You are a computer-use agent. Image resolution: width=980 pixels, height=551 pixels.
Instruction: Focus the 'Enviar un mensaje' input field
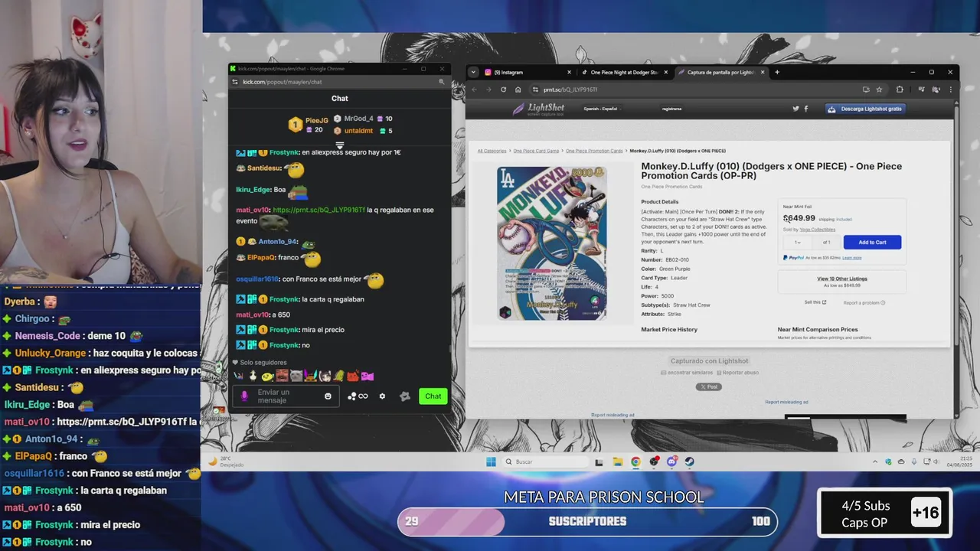click(x=286, y=396)
